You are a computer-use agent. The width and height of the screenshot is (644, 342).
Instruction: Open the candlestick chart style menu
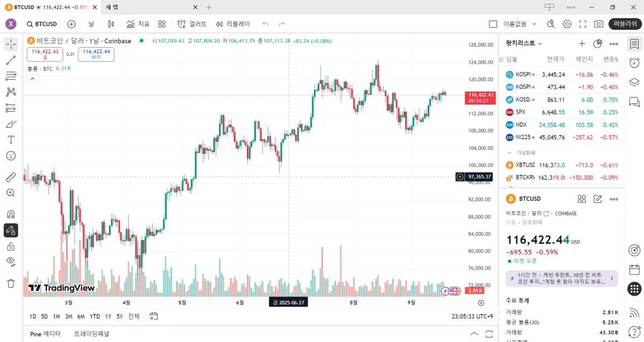coord(111,24)
